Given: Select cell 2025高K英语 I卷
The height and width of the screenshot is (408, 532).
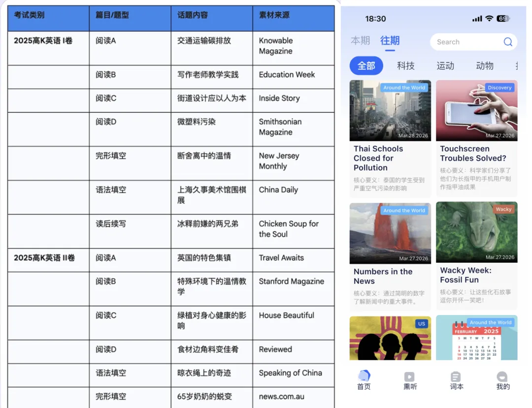Looking at the screenshot, I should (48, 48).
